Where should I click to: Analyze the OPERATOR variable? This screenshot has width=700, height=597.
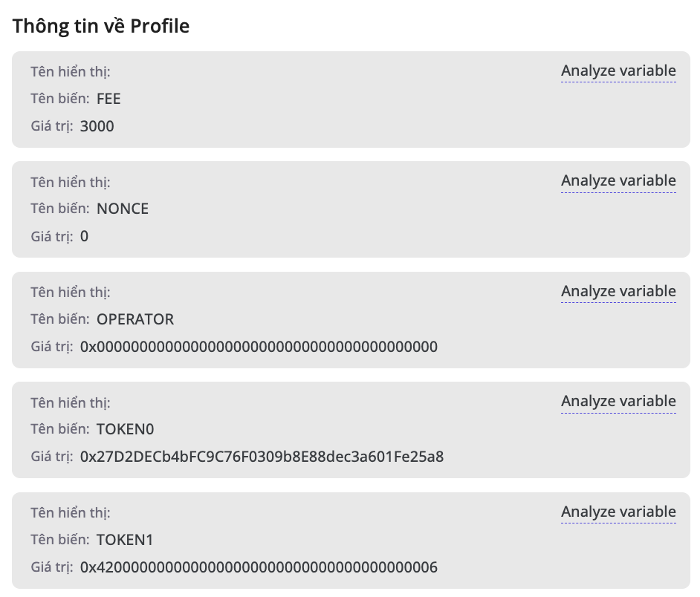point(618,292)
